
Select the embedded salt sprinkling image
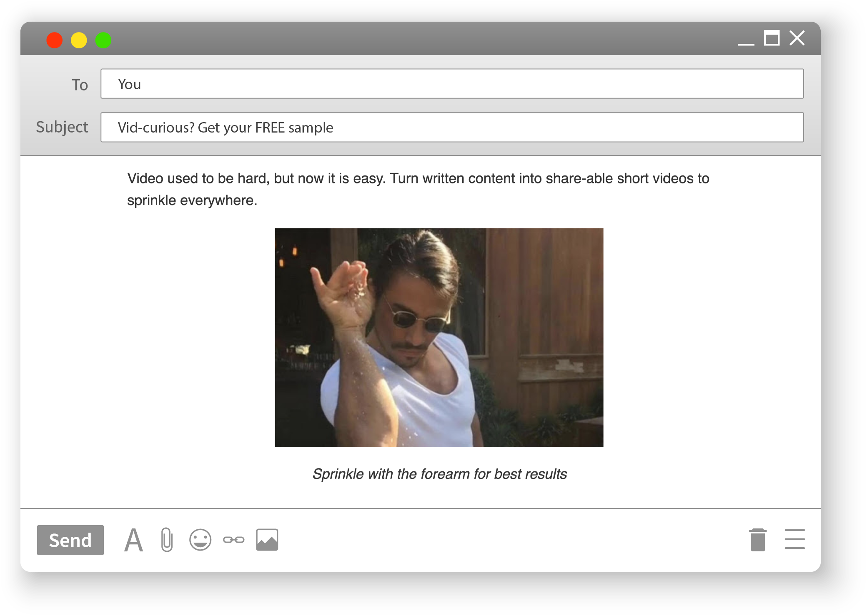pos(439,338)
